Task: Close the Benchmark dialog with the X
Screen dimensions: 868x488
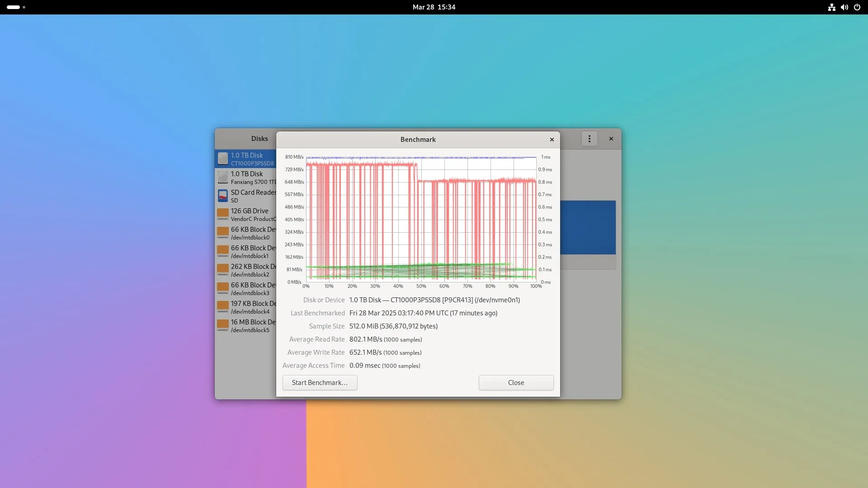Action: (x=552, y=140)
